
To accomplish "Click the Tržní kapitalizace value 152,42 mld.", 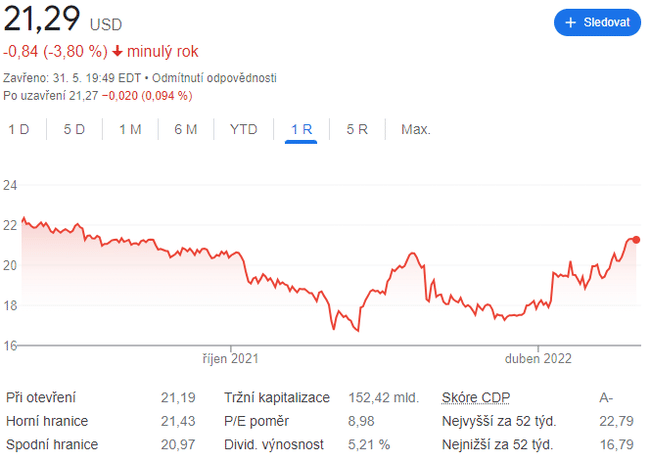I will click(x=382, y=397).
